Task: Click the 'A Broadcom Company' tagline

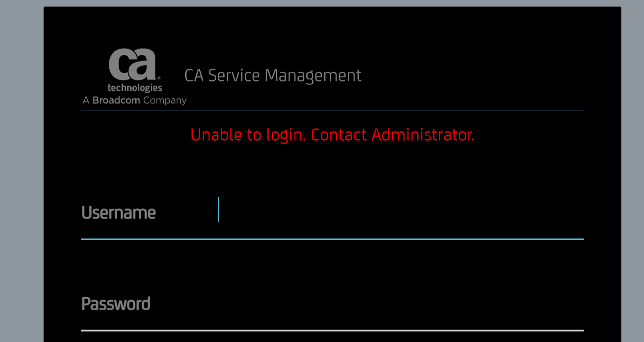Action: [x=134, y=100]
